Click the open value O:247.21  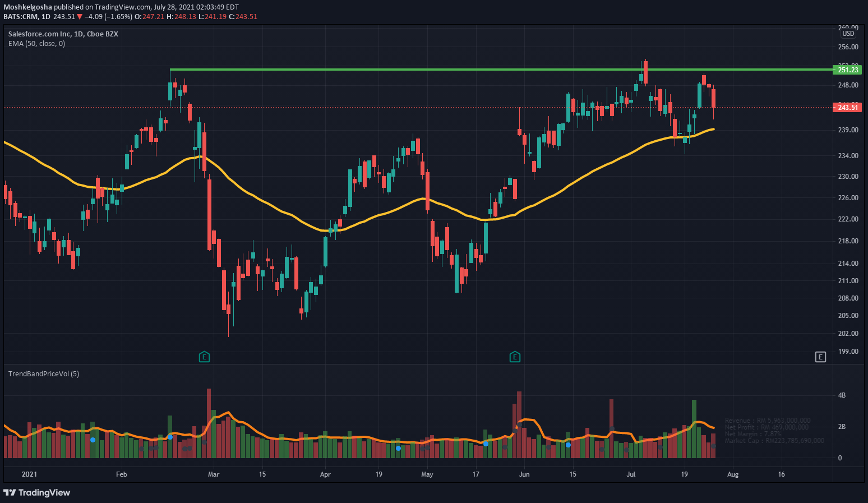[150, 16]
